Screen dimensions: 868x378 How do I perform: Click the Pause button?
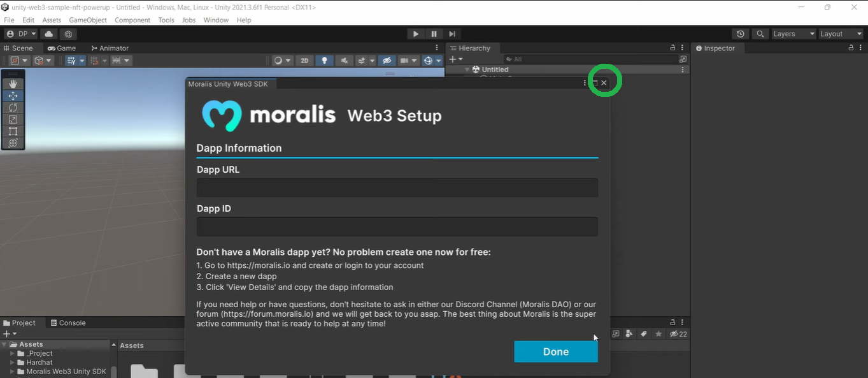click(x=434, y=34)
